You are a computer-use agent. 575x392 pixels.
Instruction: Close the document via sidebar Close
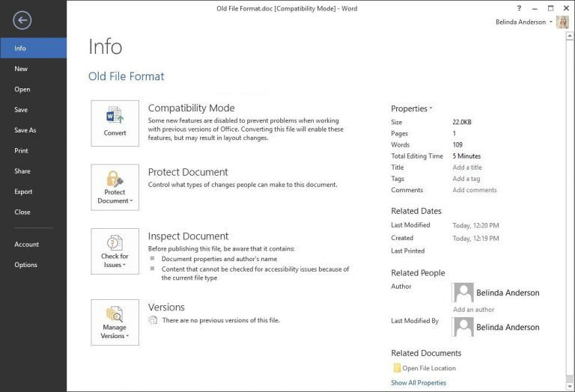click(34, 212)
